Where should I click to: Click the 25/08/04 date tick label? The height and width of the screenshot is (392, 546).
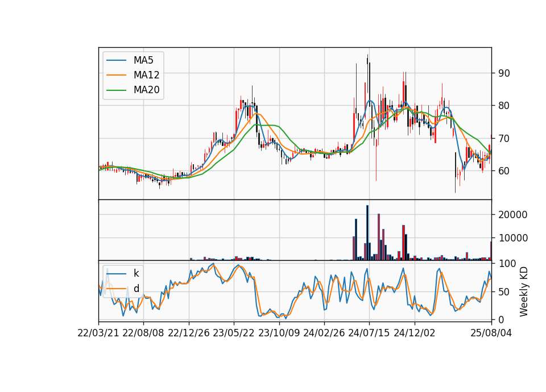click(x=491, y=333)
